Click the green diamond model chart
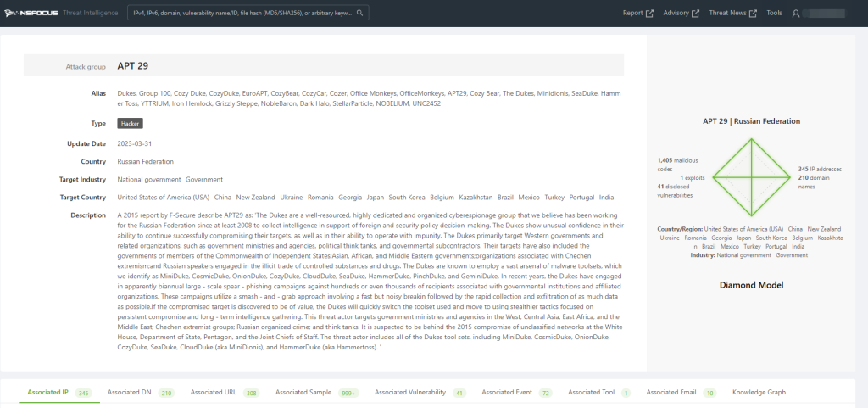The width and height of the screenshot is (868, 408). click(751, 177)
